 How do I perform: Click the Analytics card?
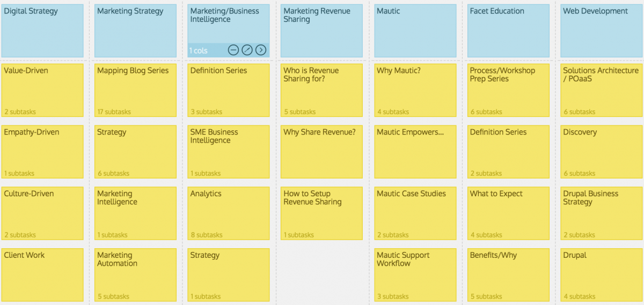[229, 213]
